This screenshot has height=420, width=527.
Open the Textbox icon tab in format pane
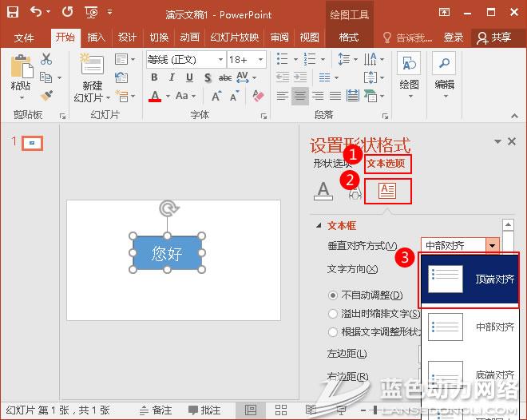387,190
